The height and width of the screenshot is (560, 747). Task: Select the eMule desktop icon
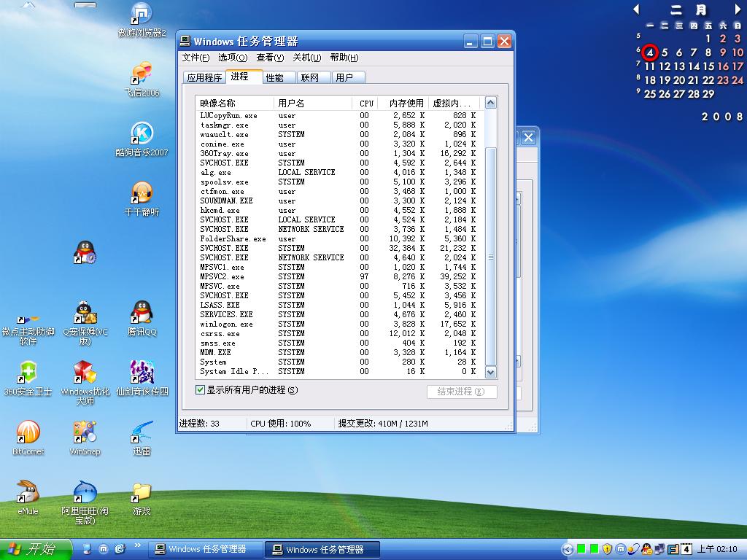pos(28,498)
